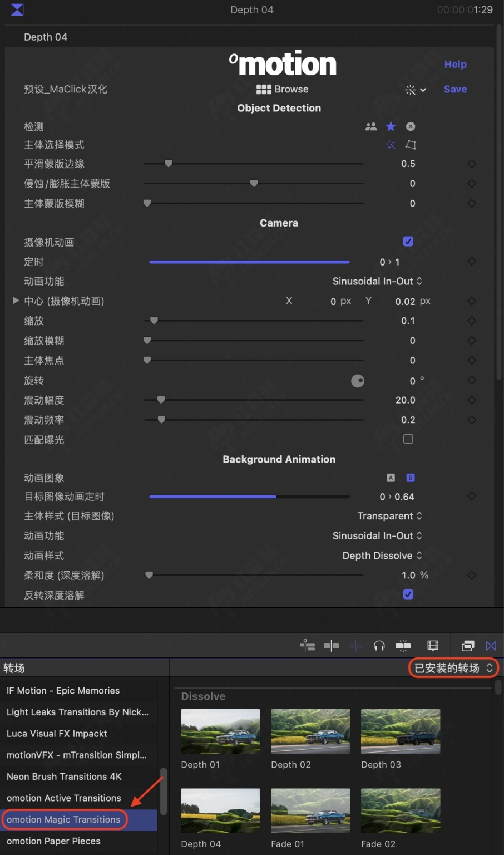Click the blue star favorite detection icon
Image resolution: width=504 pixels, height=855 pixels.
[x=391, y=126]
